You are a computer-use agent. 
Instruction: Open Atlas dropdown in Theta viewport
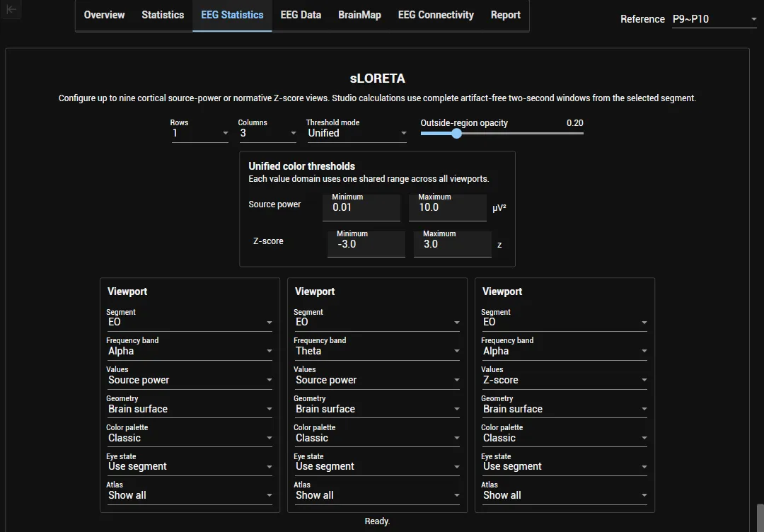pos(377,495)
